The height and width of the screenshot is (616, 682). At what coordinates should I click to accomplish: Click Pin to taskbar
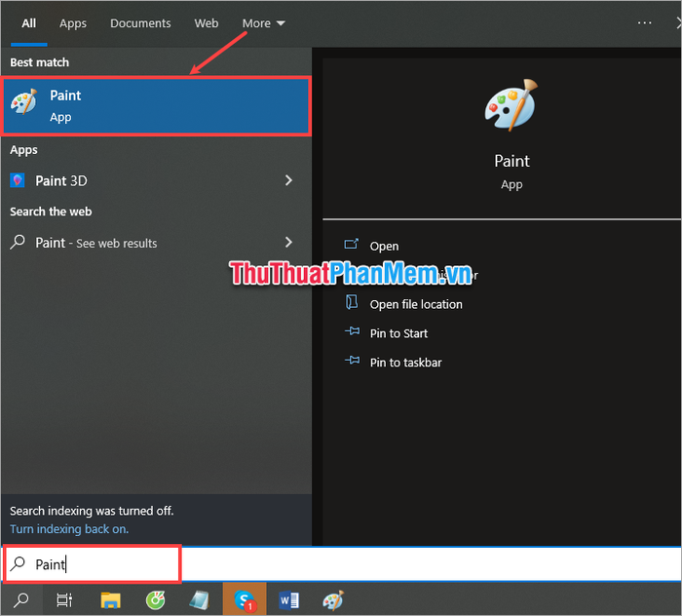tap(405, 363)
